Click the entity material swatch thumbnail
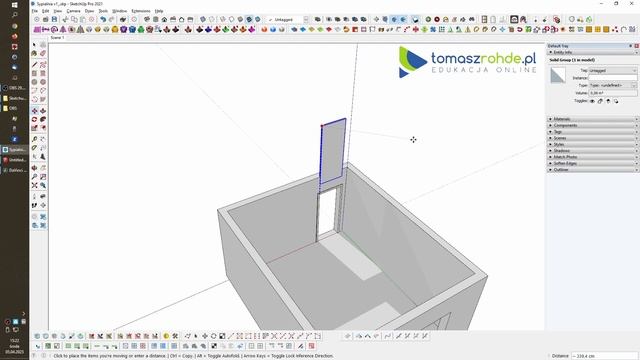 click(558, 76)
